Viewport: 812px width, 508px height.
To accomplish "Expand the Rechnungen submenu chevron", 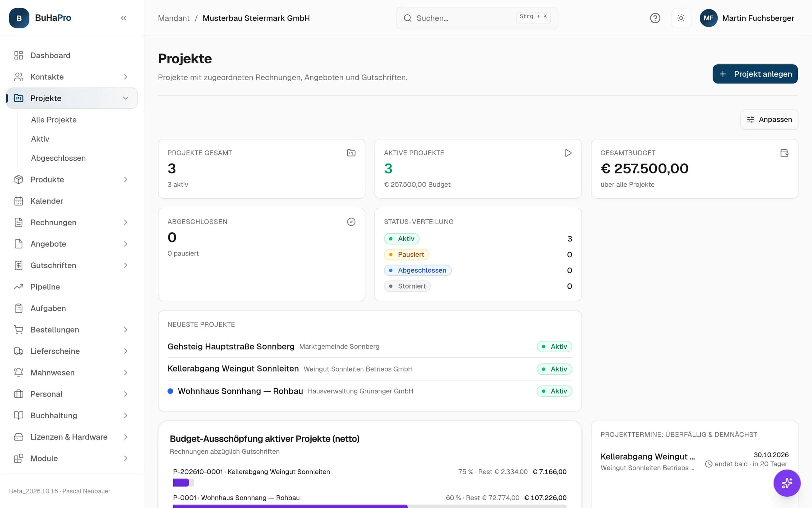I will point(126,223).
